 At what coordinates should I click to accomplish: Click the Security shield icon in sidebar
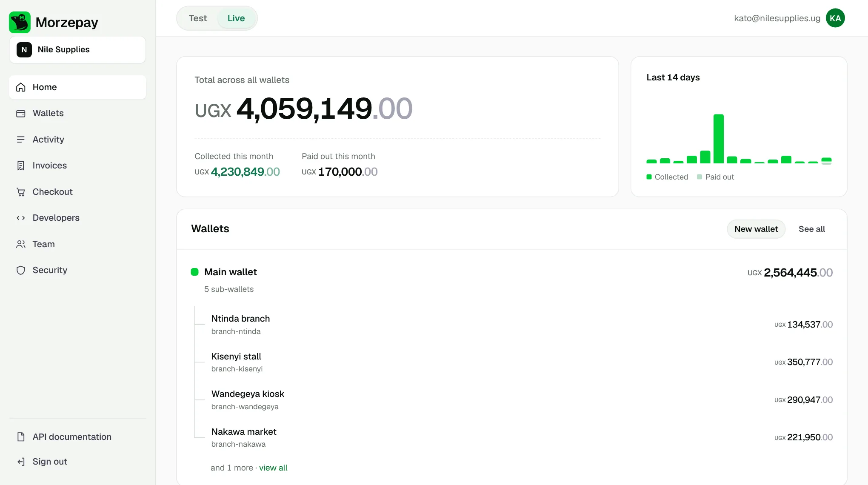click(21, 270)
